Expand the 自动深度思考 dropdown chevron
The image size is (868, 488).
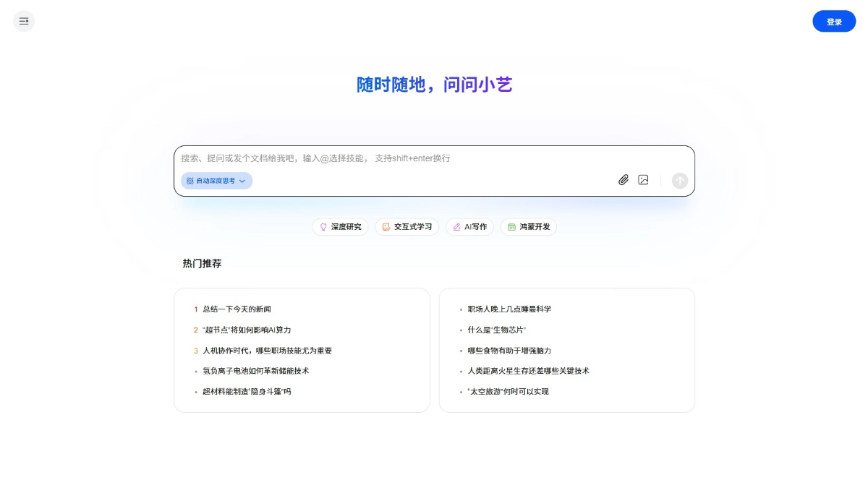click(243, 181)
